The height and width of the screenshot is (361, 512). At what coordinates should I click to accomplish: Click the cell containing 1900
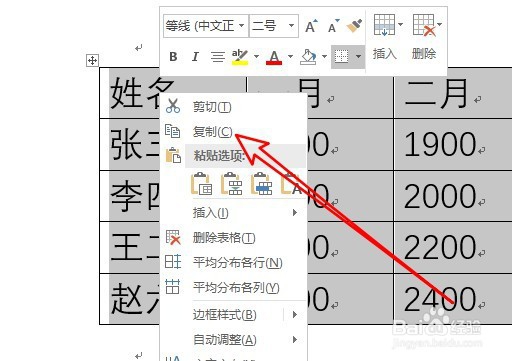453,145
